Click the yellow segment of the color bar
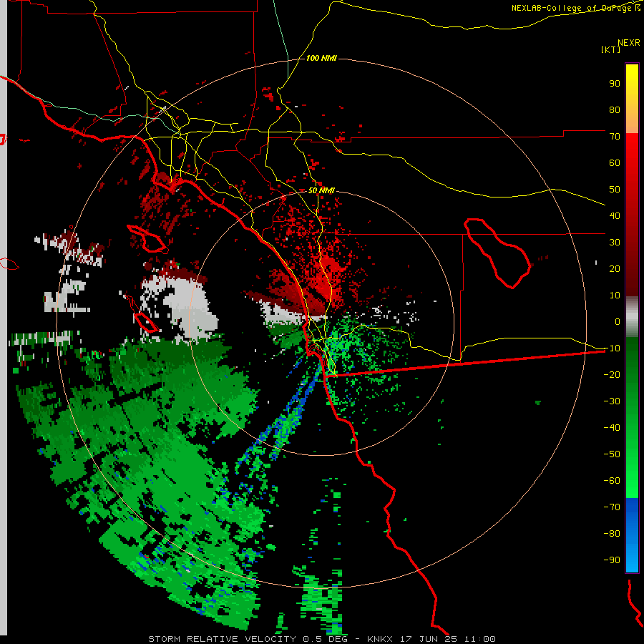The height and width of the screenshot is (644, 644). pyautogui.click(x=632, y=99)
